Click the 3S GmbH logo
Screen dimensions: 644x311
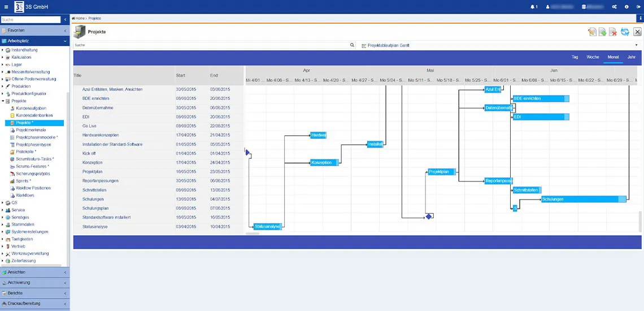click(19, 7)
